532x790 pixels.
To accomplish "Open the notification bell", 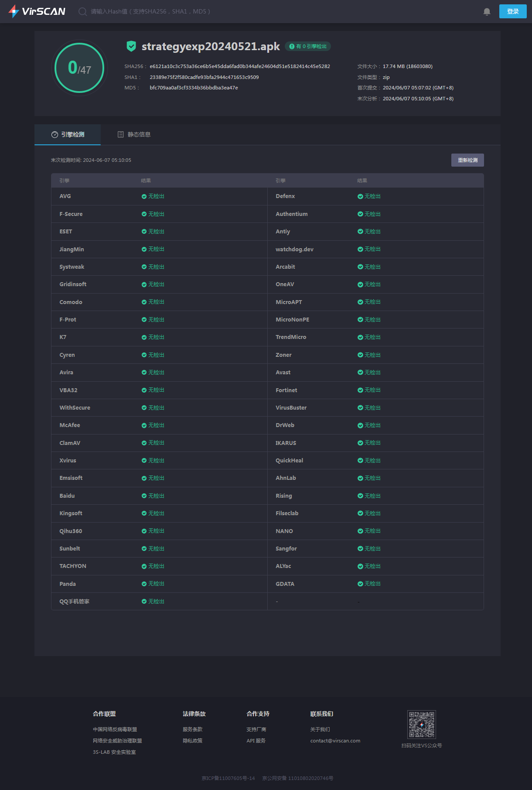I will point(487,12).
